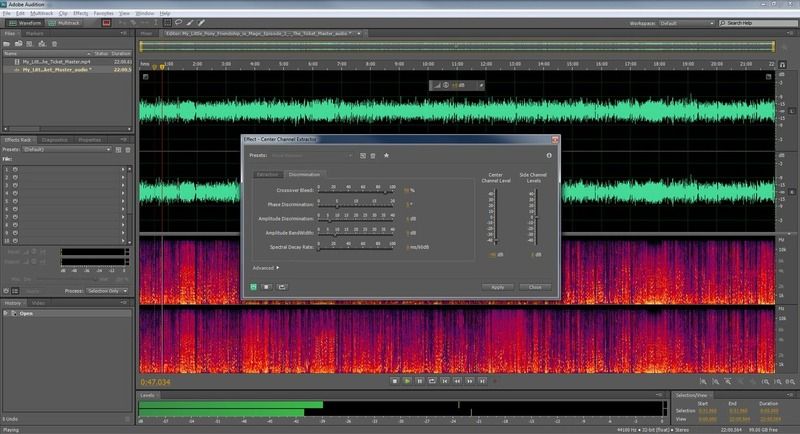Viewport: 800px width, 434px height.
Task: Click the Stop transport button
Action: pos(394,381)
